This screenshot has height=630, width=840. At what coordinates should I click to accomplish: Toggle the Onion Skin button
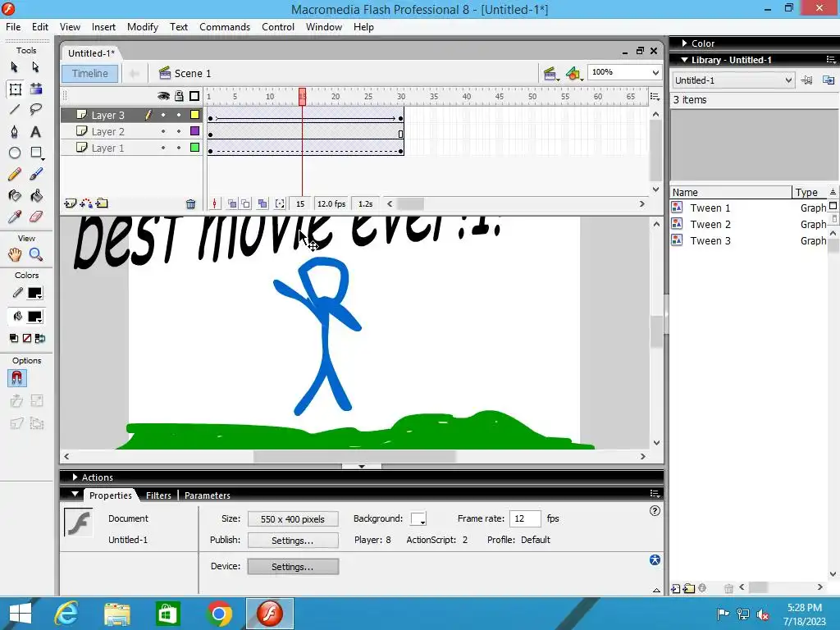[232, 203]
